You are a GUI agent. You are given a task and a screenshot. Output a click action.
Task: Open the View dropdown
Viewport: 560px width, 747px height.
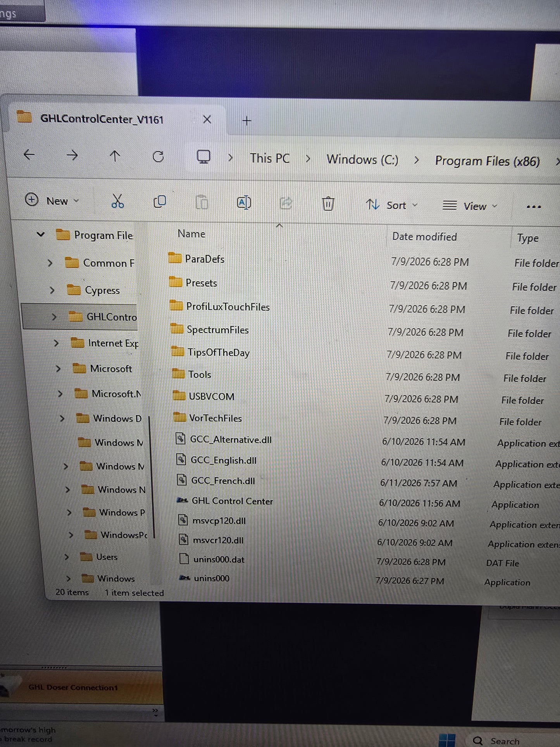coord(470,206)
